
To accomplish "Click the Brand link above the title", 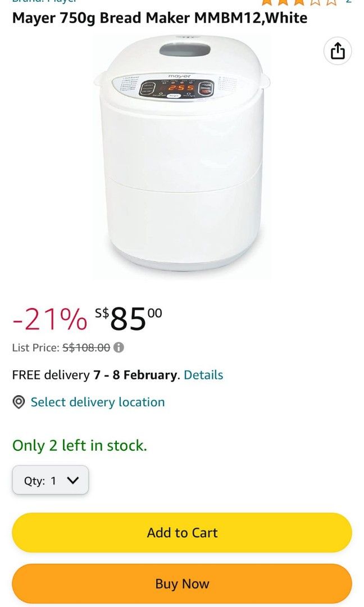I will click(x=44, y=2).
